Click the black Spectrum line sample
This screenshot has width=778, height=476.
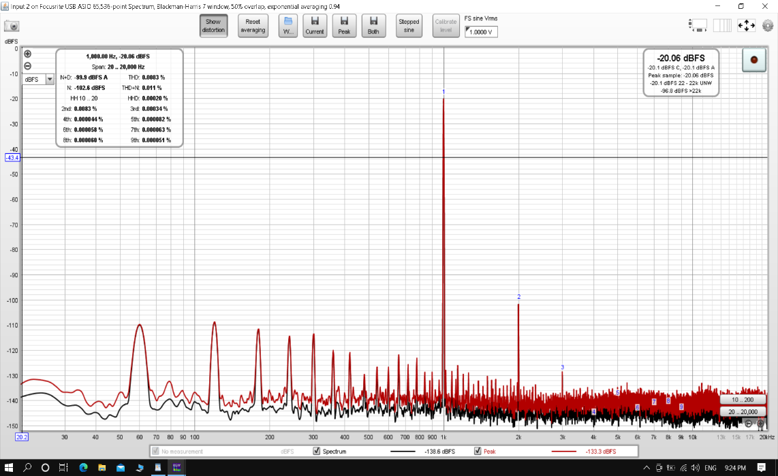click(x=402, y=451)
